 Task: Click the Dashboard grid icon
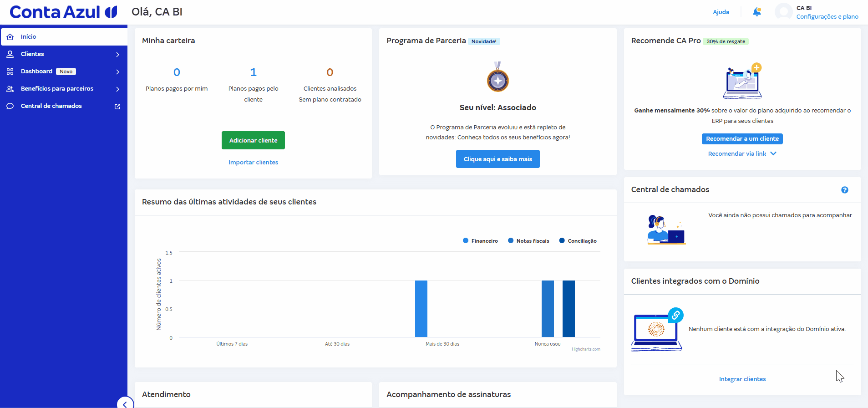(x=10, y=71)
